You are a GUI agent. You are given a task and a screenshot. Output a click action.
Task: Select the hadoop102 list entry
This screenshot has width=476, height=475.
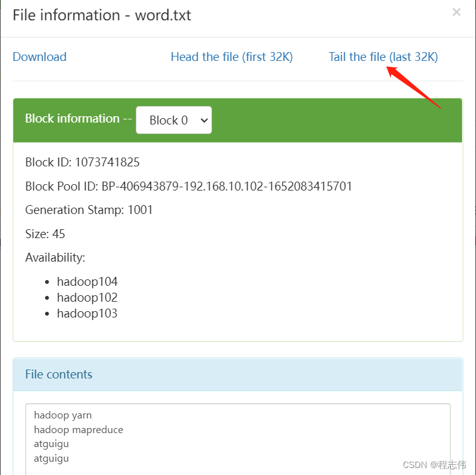pos(87,298)
